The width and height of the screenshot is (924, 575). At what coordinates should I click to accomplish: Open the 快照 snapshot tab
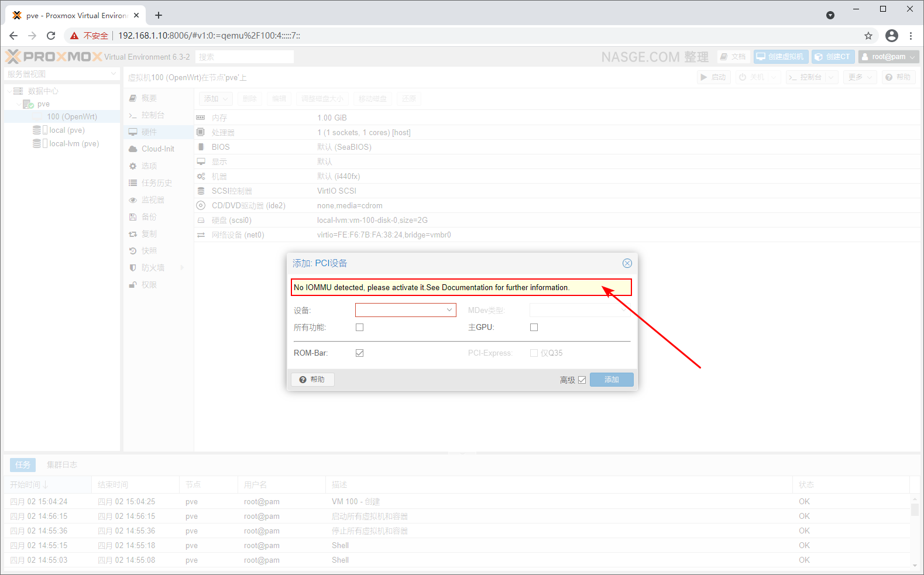(x=158, y=251)
